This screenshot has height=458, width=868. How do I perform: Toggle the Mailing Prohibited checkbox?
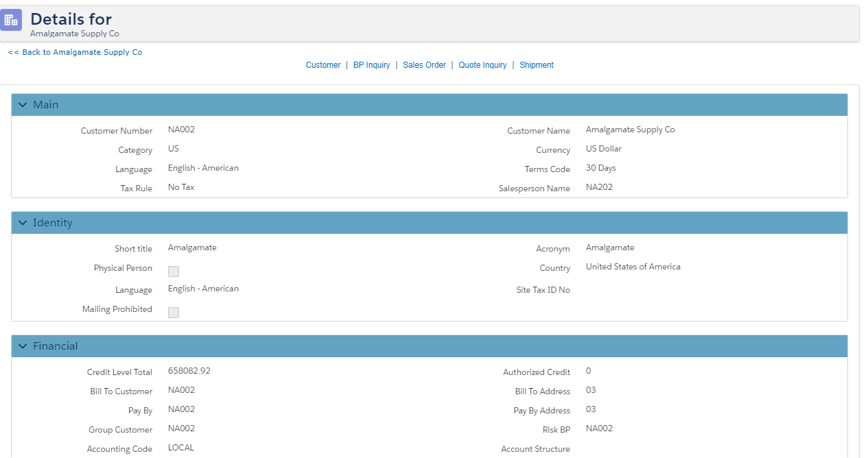(174, 313)
